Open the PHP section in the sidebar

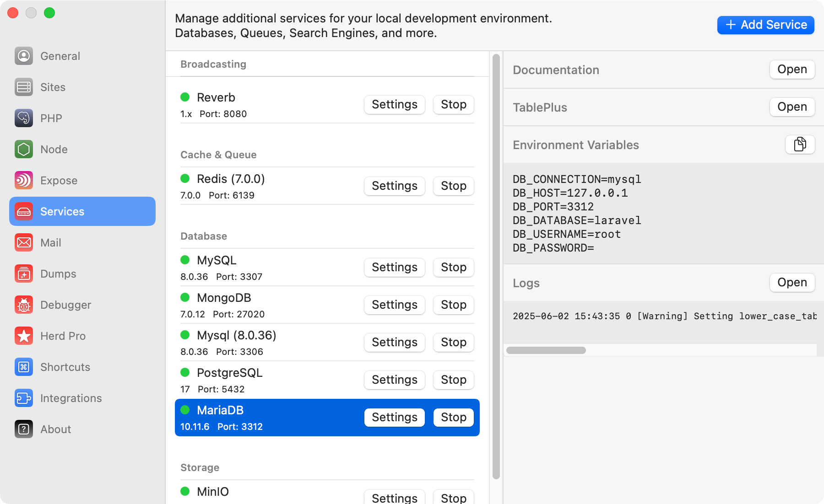click(51, 118)
